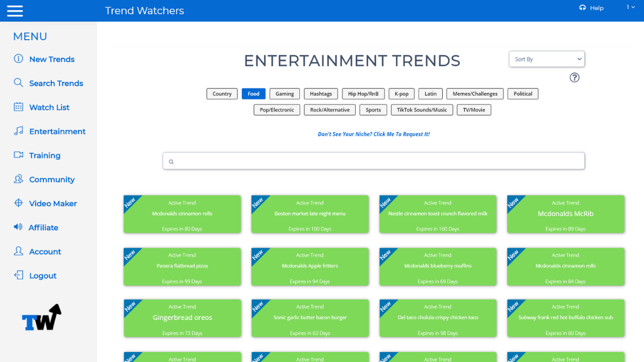
Task: Select the Rock/Alternative category filter
Action: point(330,110)
